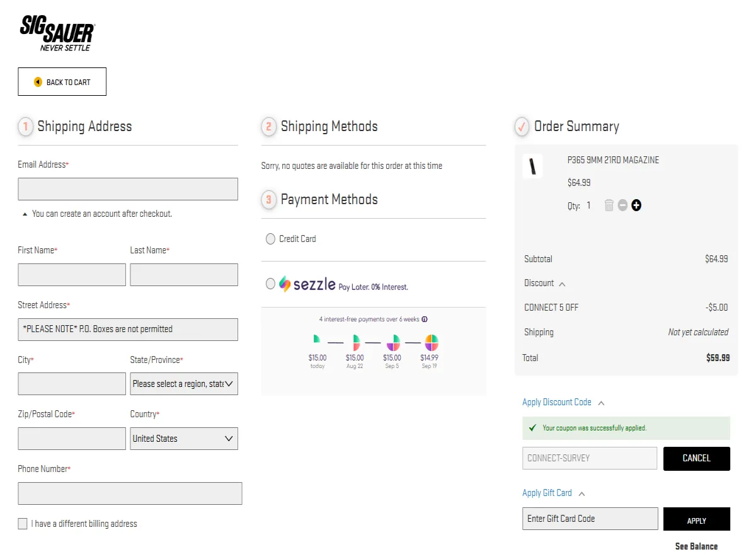Viewport: 756px width, 559px height.
Task: Select Credit Card payment method
Action: (x=270, y=239)
